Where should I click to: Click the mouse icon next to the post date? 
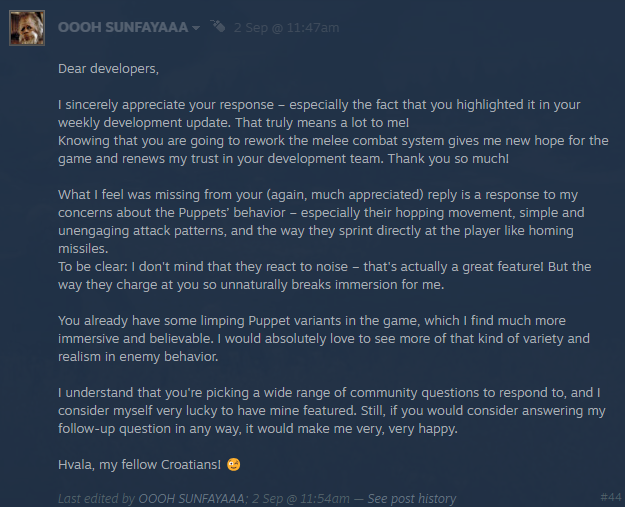(x=218, y=27)
